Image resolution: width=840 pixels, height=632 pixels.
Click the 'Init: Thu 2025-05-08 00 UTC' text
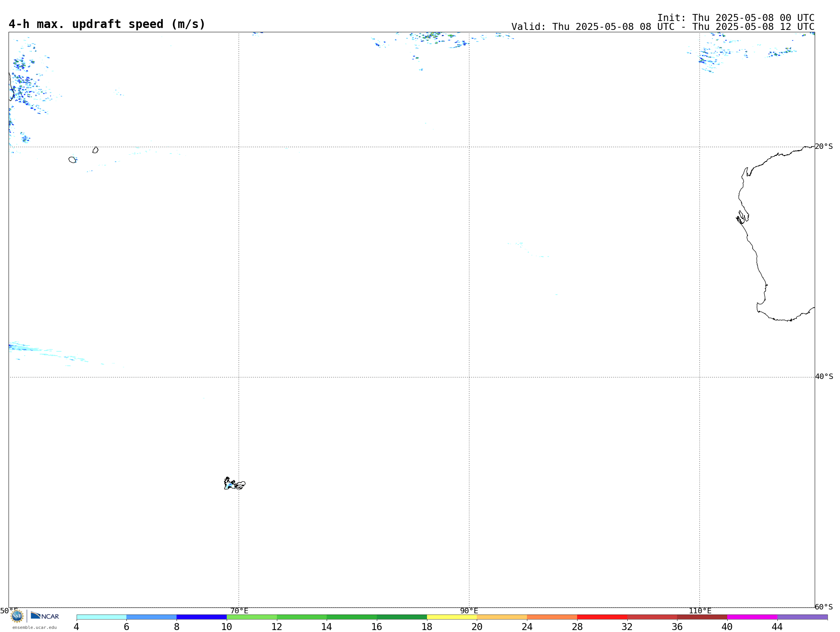click(x=736, y=18)
